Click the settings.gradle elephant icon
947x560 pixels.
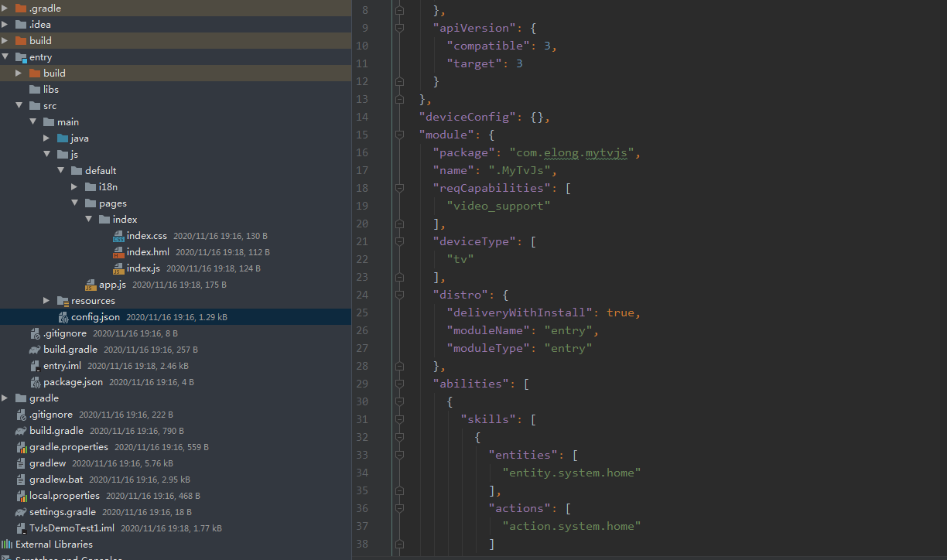pyautogui.click(x=21, y=512)
